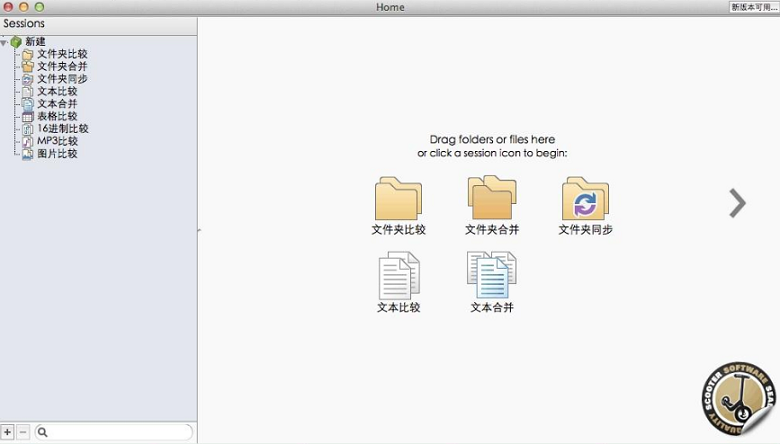Select 文件夹比较 in Sessions tree
The image size is (780, 444).
tap(62, 54)
